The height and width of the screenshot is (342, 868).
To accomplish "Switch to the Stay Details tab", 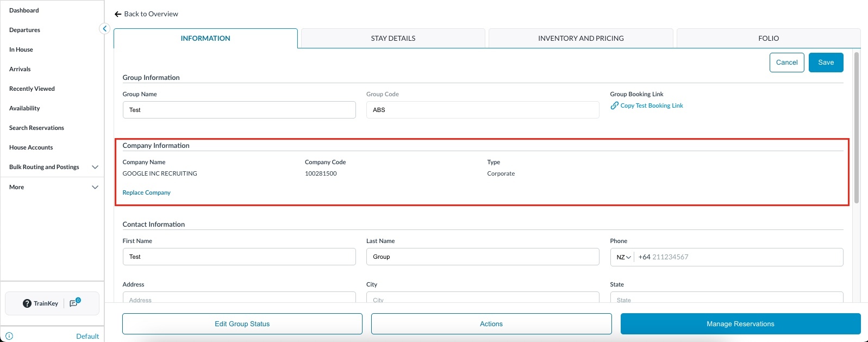I will pyautogui.click(x=393, y=39).
